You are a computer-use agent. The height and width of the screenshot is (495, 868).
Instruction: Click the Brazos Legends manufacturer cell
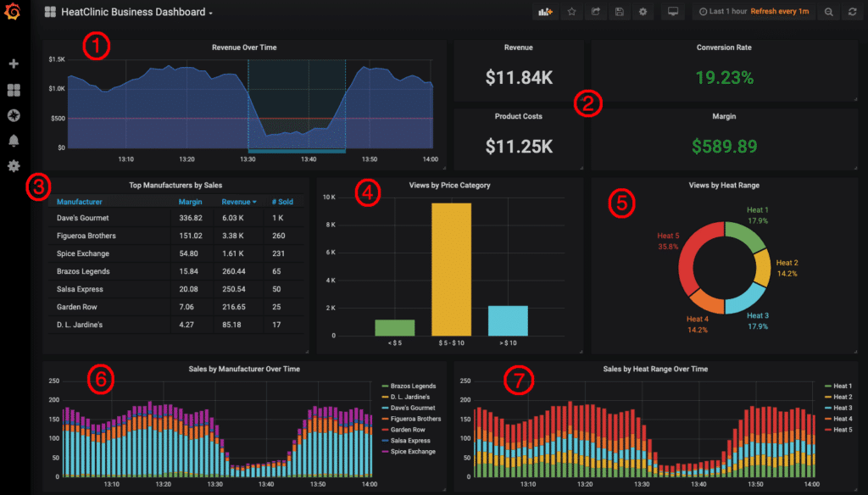tap(83, 271)
